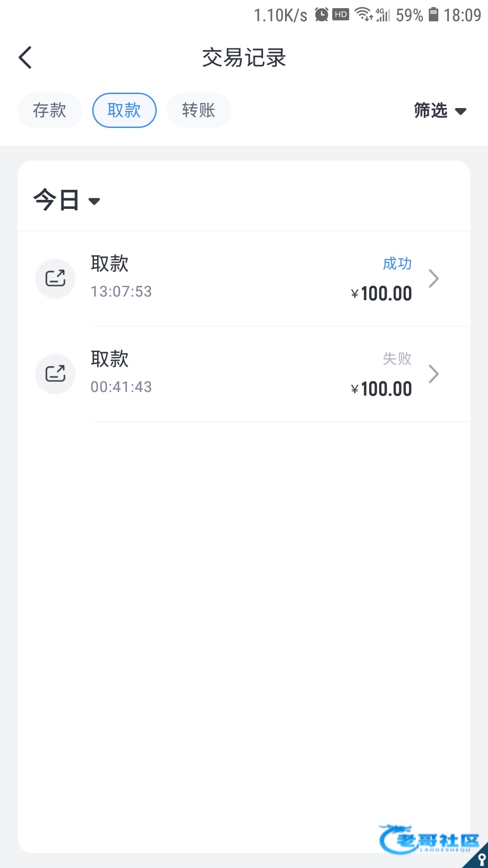Select the 取款 withdrawal tab

pyautogui.click(x=124, y=110)
